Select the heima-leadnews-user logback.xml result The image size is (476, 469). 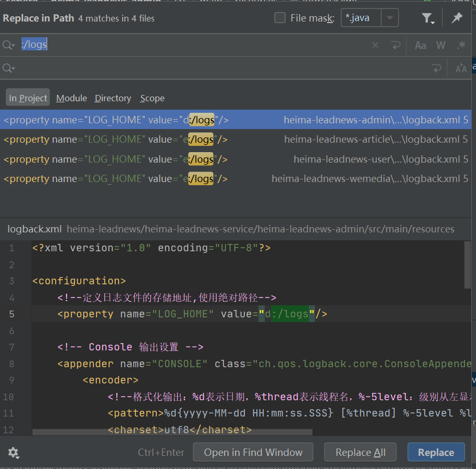[235, 159]
